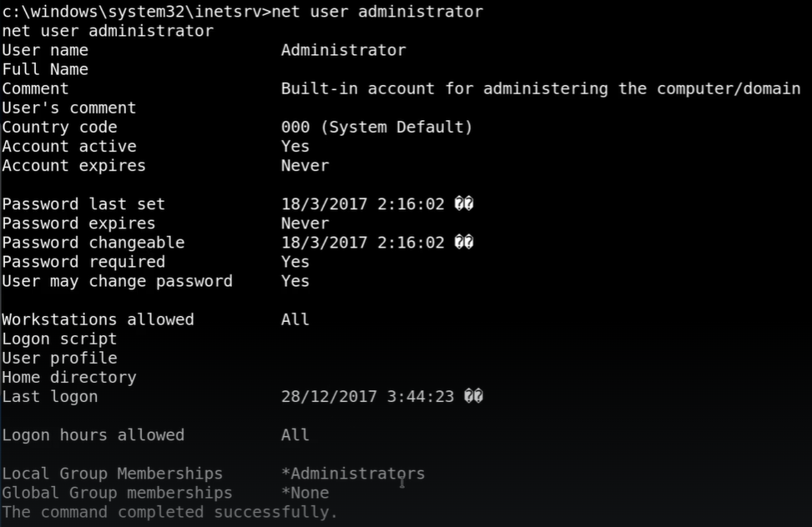Viewport: 812px width, 527px height.
Task: Click the "Home directory" label
Action: pos(69,377)
